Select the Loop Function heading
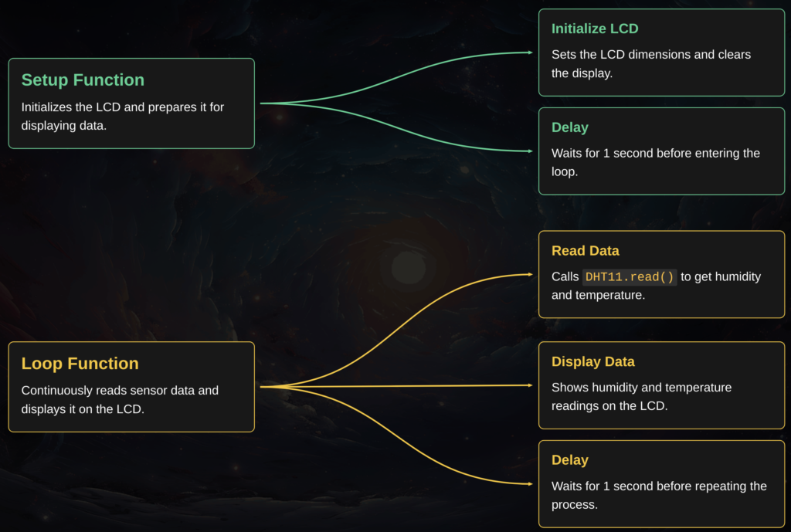This screenshot has height=532, width=791. click(x=80, y=364)
